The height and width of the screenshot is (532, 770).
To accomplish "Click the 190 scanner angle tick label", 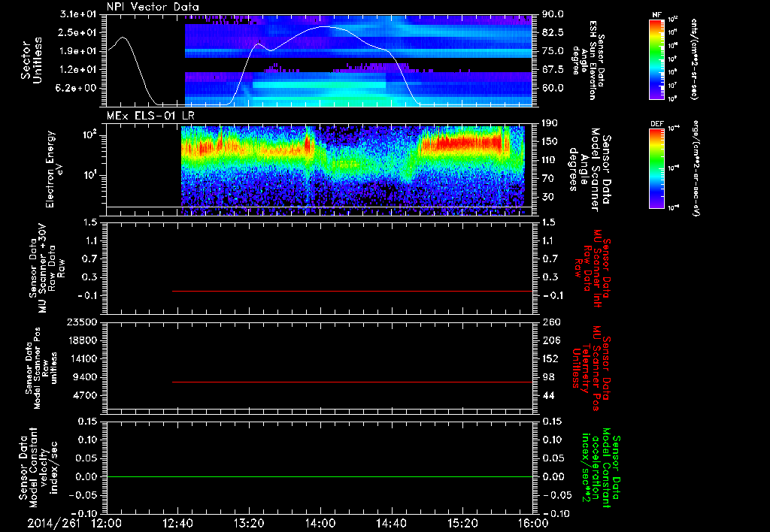I will (550, 122).
